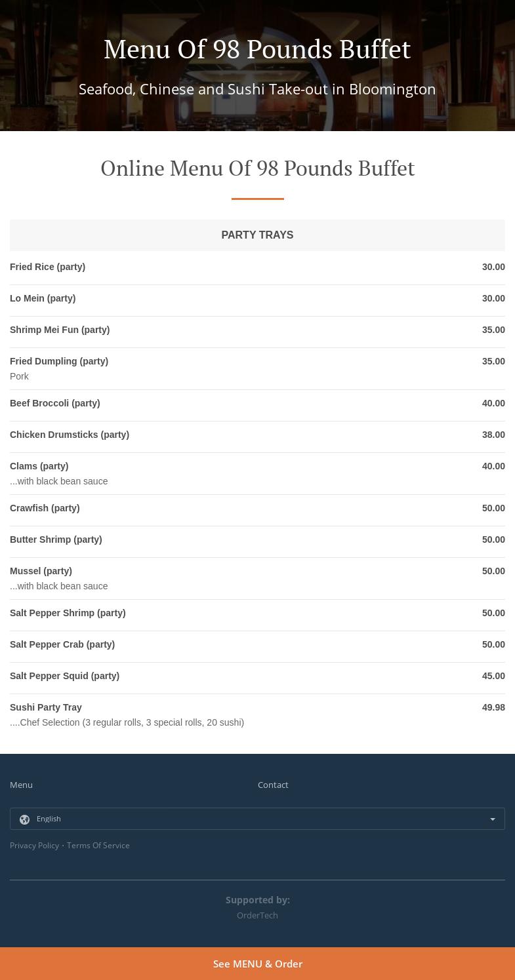
Task: Click the globe icon beside English
Action: (25, 819)
